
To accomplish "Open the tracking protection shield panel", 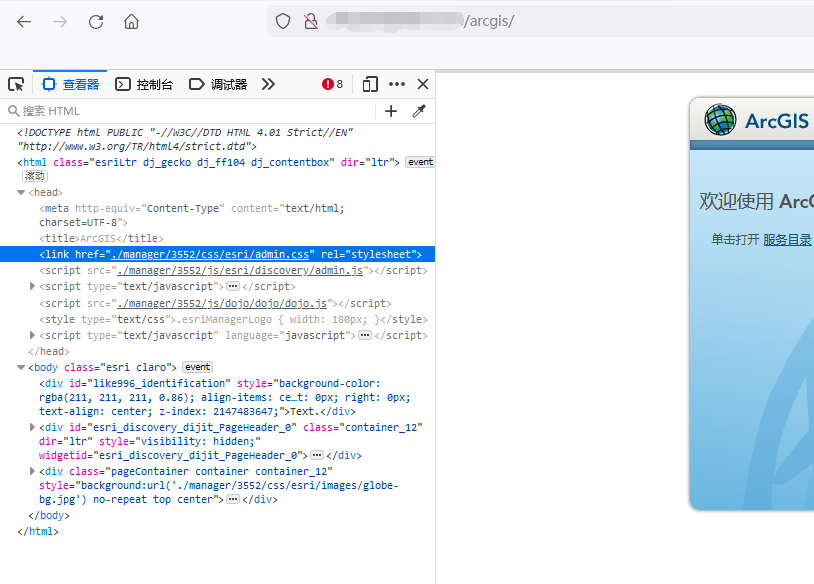I will coord(282,21).
